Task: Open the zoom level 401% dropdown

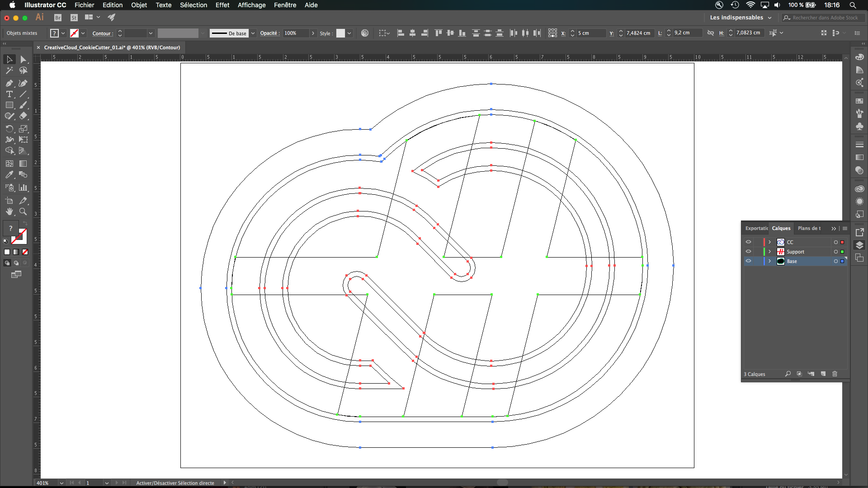Action: (x=61, y=483)
